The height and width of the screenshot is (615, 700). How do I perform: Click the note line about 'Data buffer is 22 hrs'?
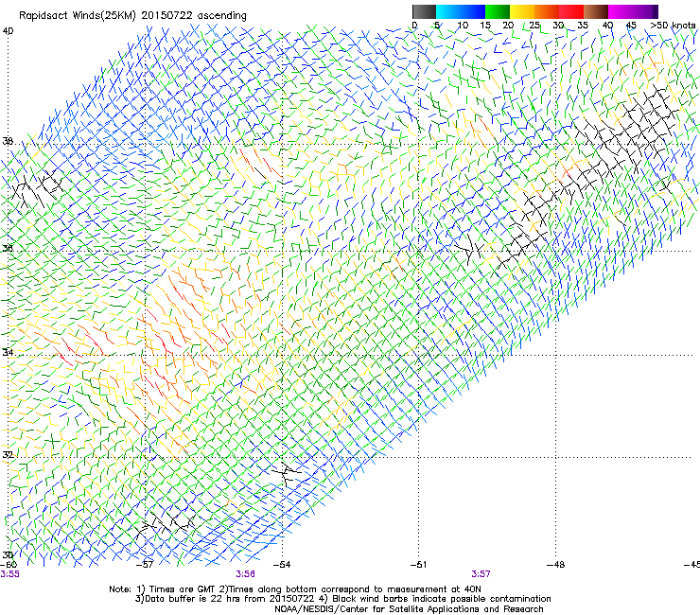[342, 599]
